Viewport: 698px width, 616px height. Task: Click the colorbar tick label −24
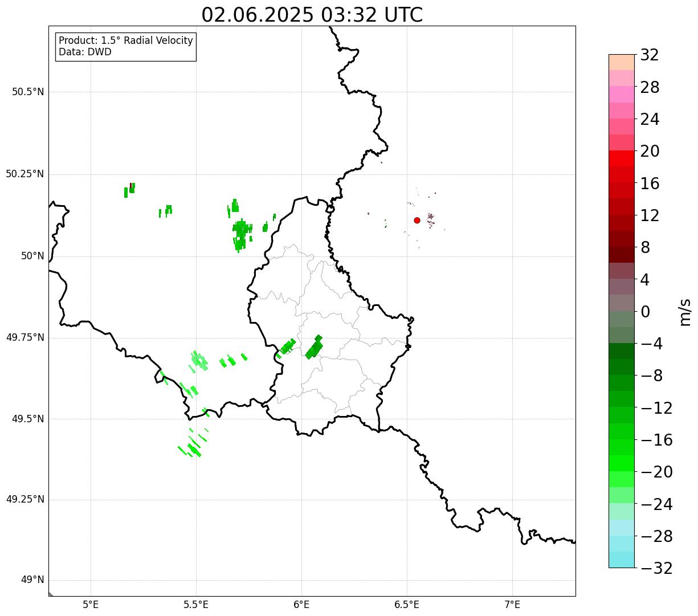click(656, 504)
